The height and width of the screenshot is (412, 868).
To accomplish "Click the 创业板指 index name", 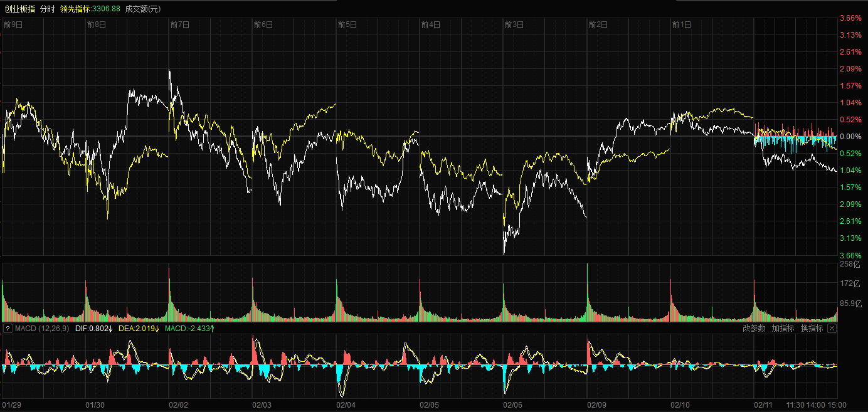I will [x=18, y=9].
